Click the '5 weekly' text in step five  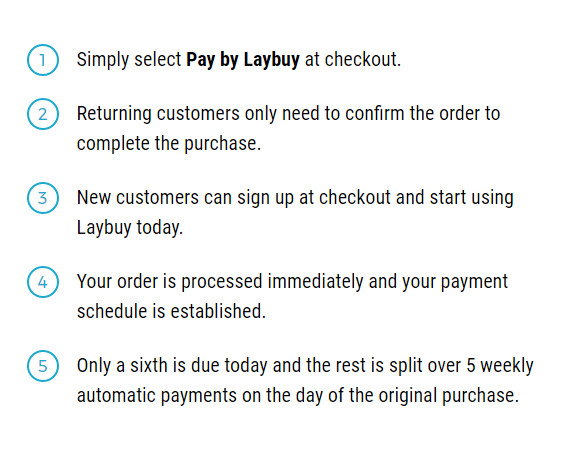pyautogui.click(x=500, y=366)
